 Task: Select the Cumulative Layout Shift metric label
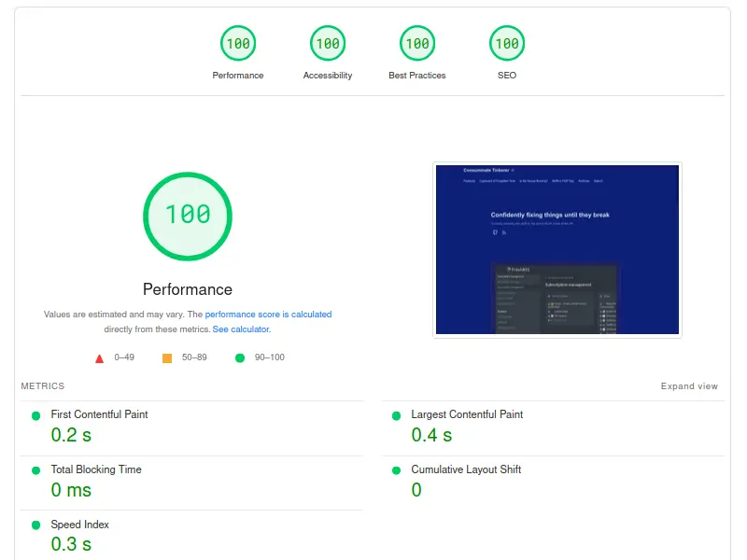coord(466,469)
